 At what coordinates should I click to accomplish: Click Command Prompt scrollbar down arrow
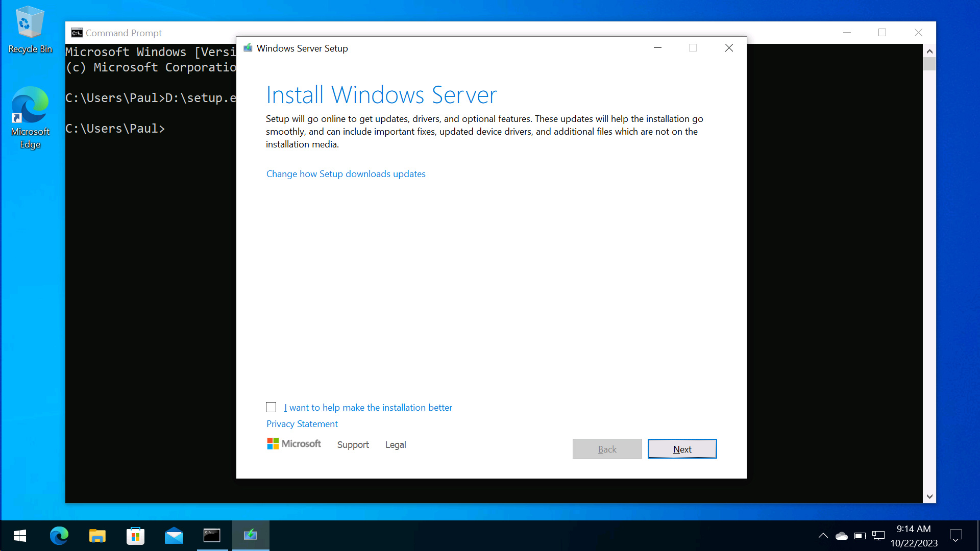[929, 496]
